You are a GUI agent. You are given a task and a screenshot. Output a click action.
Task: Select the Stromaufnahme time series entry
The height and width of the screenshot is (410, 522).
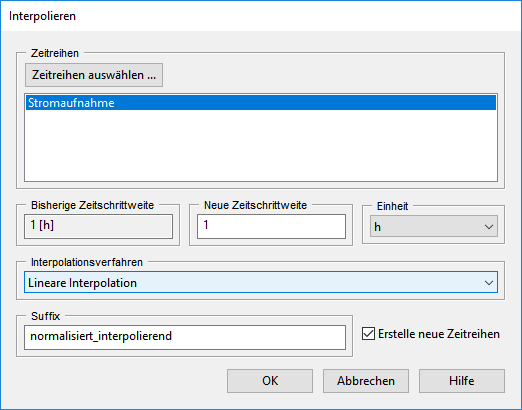(261, 103)
